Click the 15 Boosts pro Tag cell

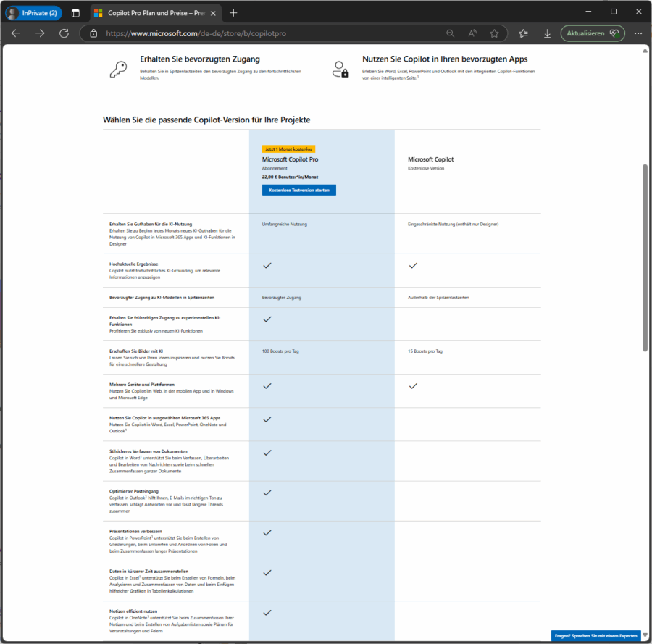point(425,351)
